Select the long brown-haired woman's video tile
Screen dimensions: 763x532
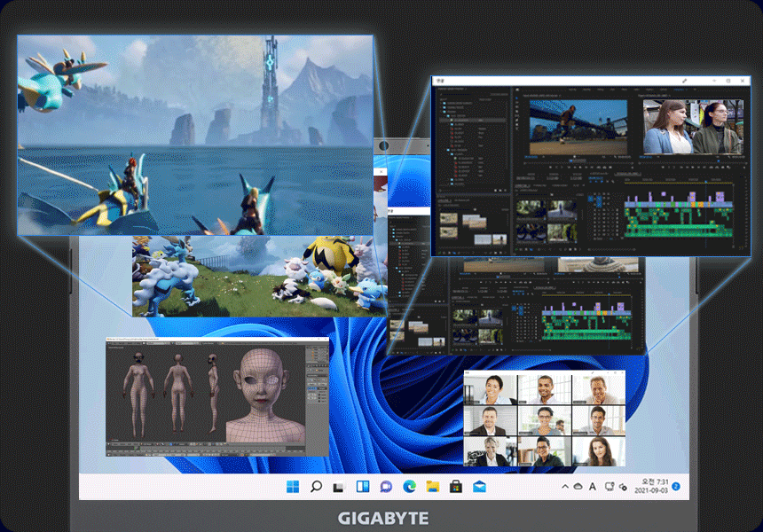599,450
